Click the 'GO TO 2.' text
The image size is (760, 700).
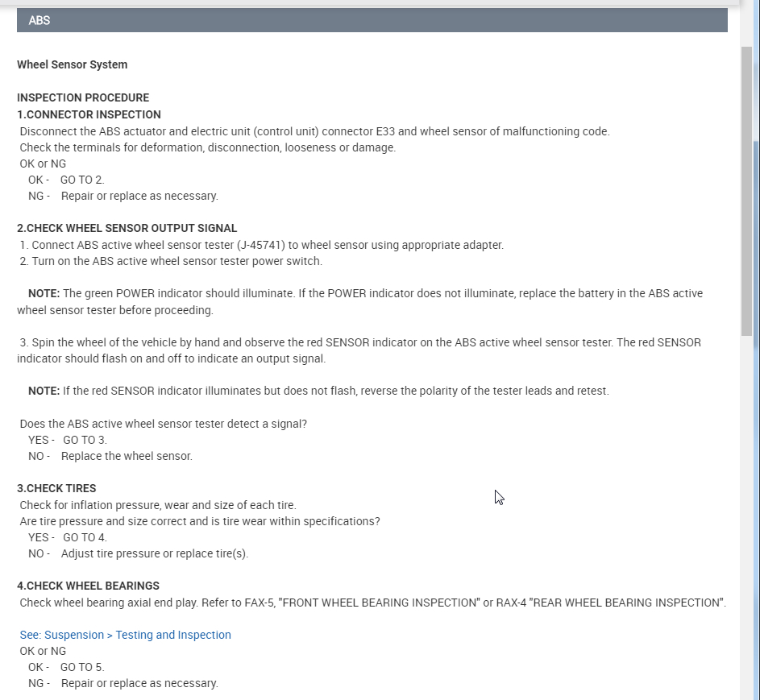82,180
